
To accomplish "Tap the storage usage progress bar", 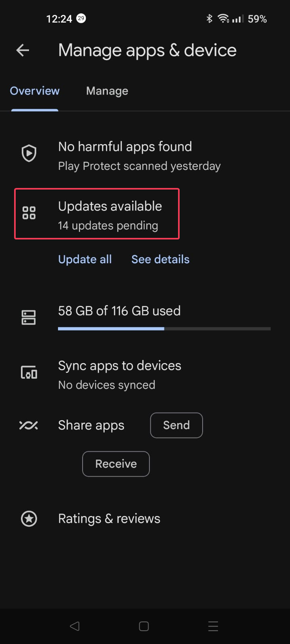I will point(164,329).
